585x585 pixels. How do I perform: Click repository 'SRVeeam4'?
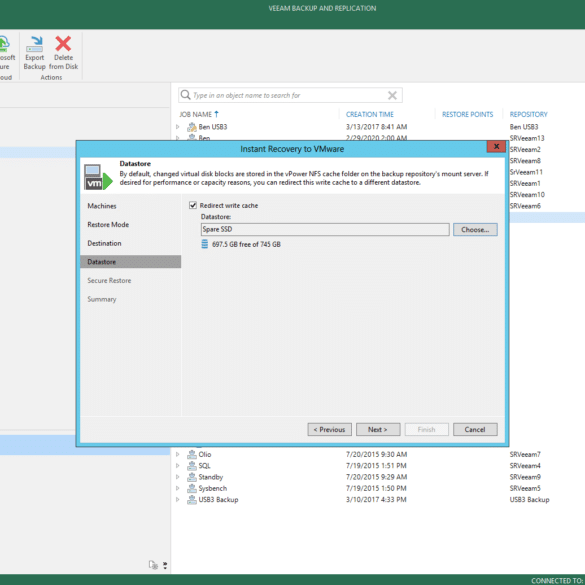click(x=525, y=466)
